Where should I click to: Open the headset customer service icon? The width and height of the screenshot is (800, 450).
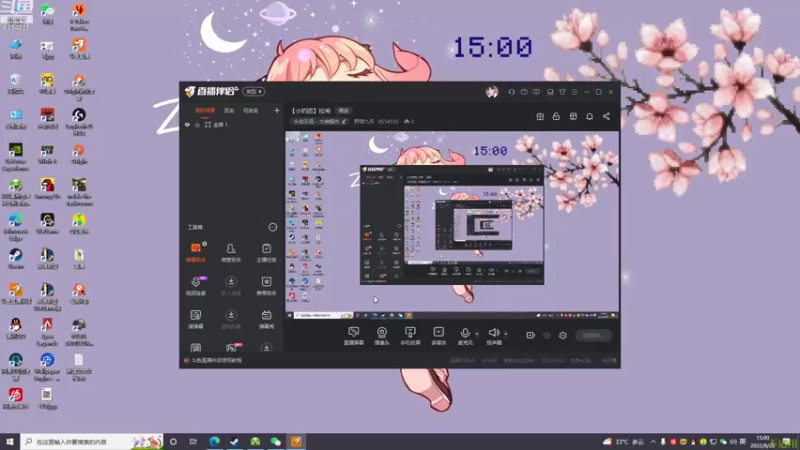(511, 92)
